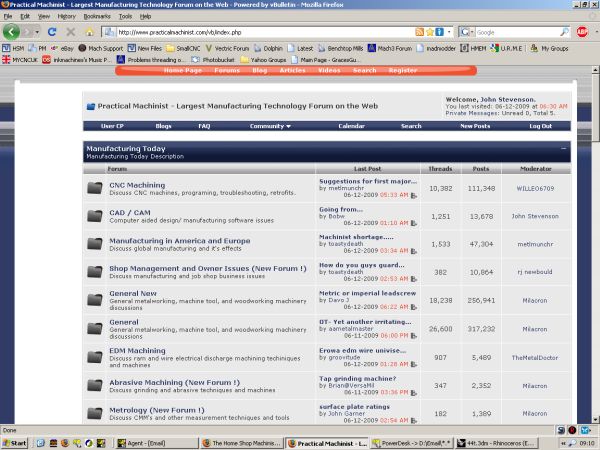Open Shop Management and Owner Issues forum
This screenshot has width=600, height=450.
[208, 269]
